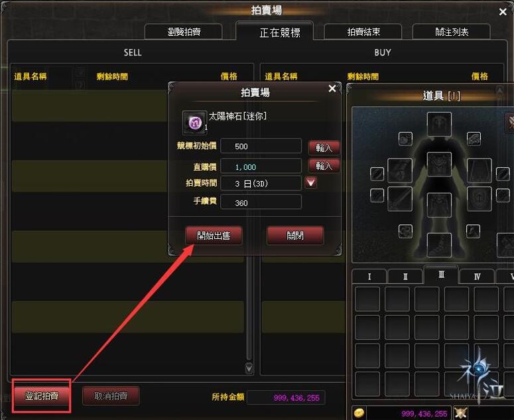Image resolution: width=514 pixels, height=420 pixels.
Task: Switch to inventory bag tab I
Action: (369, 277)
